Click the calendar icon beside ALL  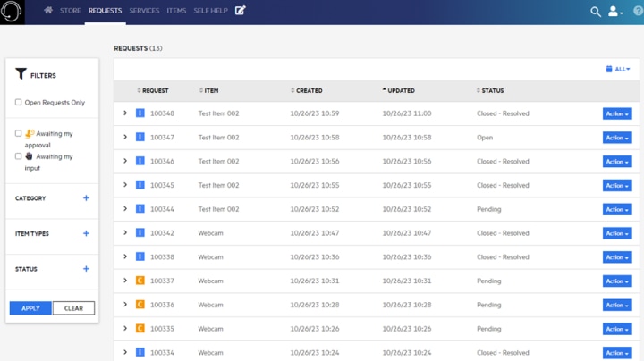pos(609,69)
